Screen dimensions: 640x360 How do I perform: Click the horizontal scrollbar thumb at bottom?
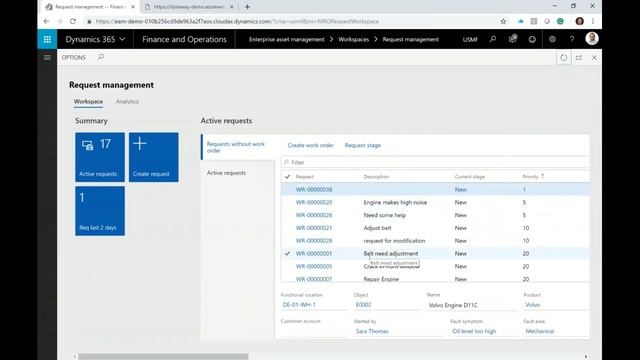pyautogui.click(x=163, y=357)
